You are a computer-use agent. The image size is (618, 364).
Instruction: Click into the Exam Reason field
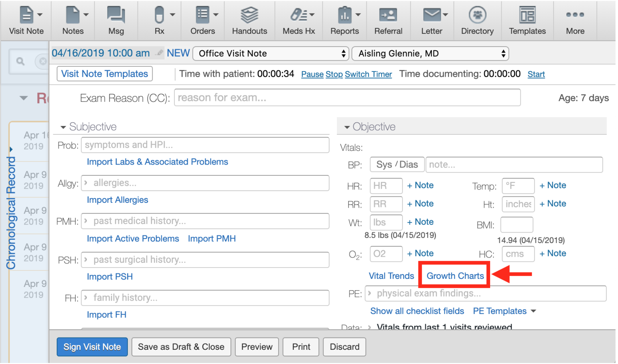coord(347,98)
